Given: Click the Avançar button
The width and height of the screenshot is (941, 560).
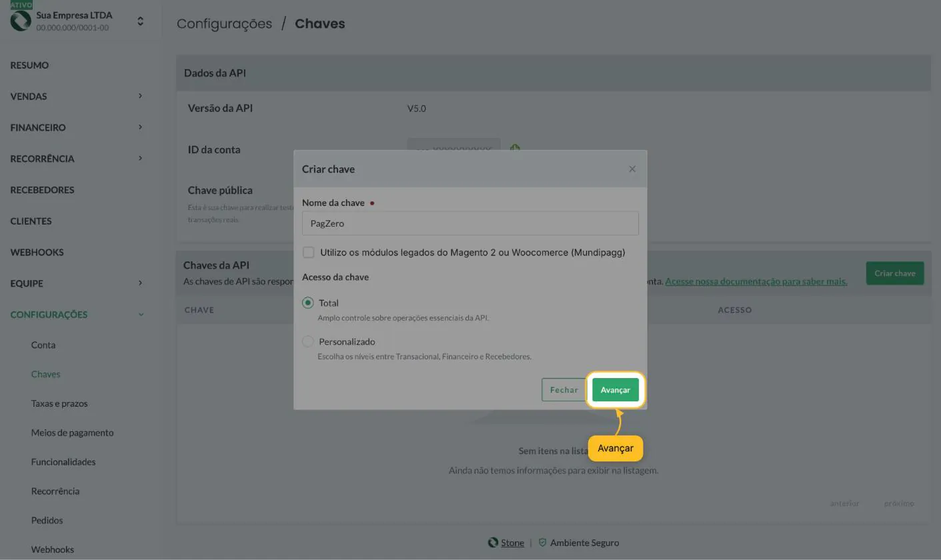Looking at the screenshot, I should coord(615,390).
